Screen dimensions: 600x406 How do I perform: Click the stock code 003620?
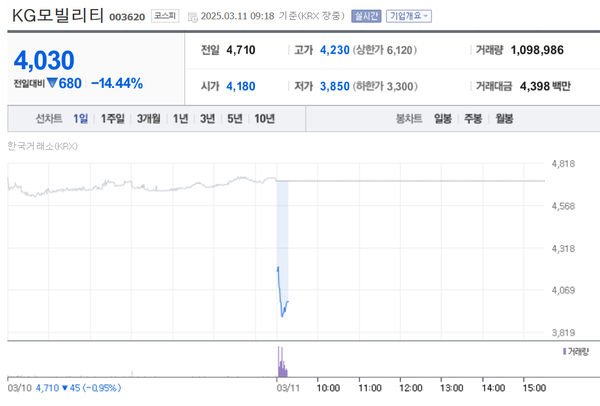pyautogui.click(x=125, y=17)
